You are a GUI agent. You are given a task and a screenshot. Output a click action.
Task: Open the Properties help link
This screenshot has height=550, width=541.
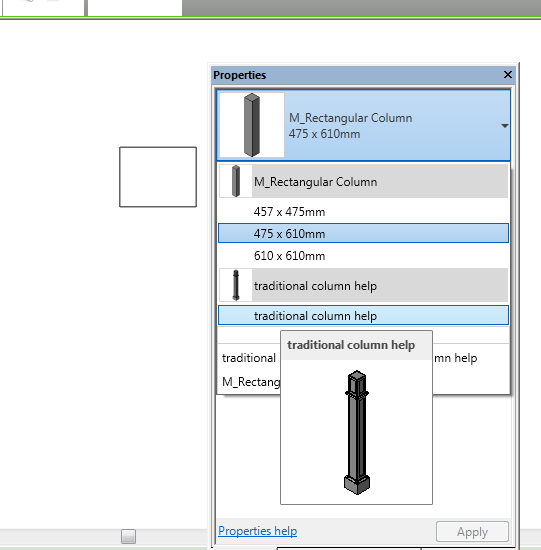pos(258,531)
